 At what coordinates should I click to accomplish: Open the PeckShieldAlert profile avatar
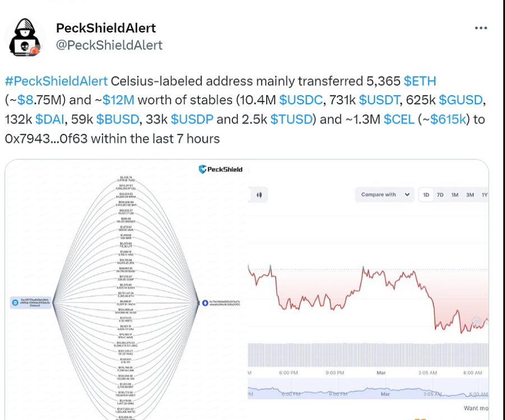[25, 37]
